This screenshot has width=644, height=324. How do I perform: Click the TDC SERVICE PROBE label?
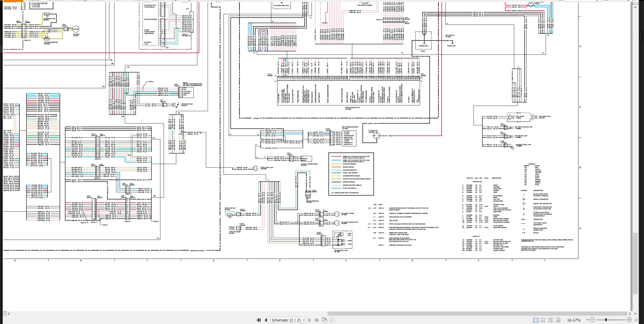pyautogui.click(x=365, y=5)
